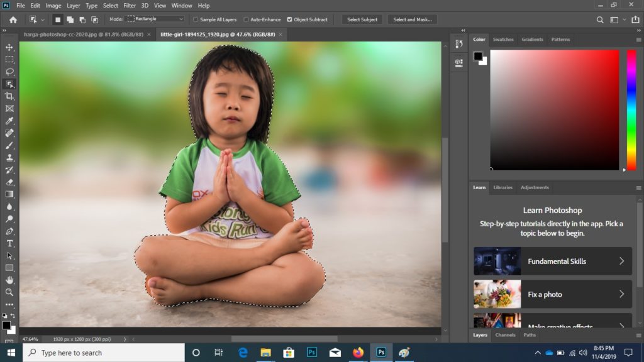
Task: Select the Horizontal Type tool
Action: (9, 243)
